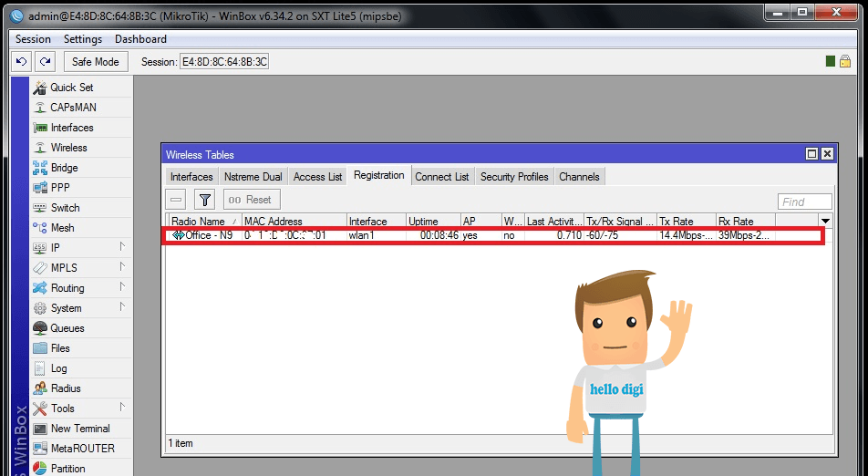Click the Reset counters button

252,200
